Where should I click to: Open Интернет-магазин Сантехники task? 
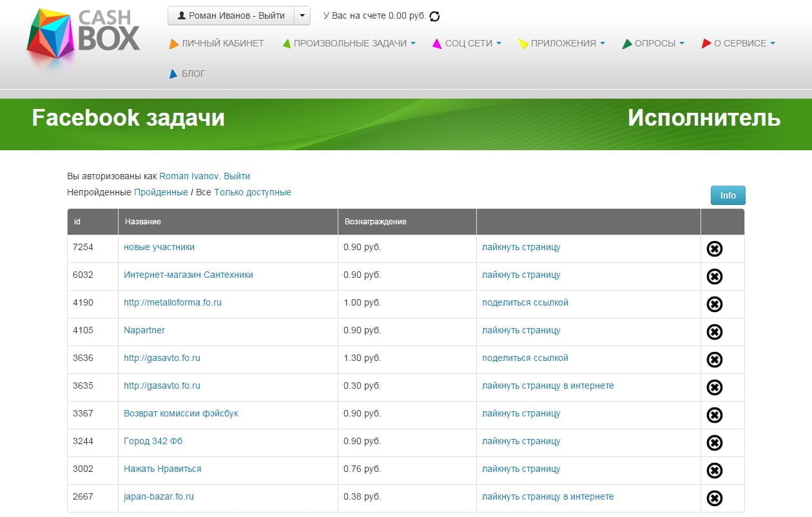tap(188, 275)
